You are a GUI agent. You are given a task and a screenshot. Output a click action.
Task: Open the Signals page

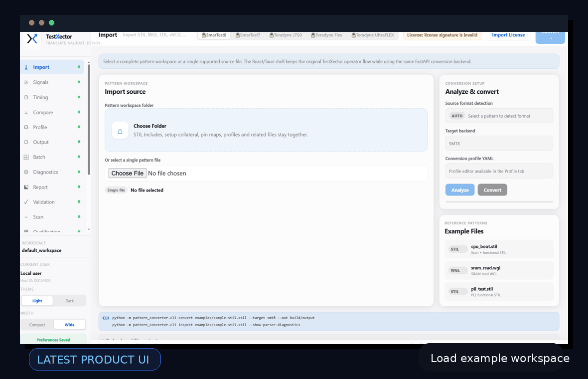pyautogui.click(x=52, y=82)
